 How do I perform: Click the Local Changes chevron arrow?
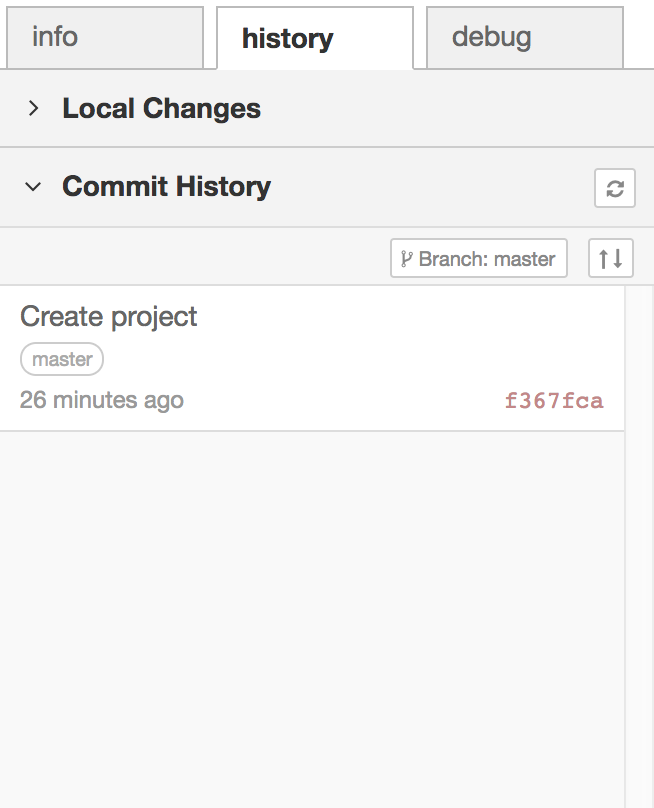click(31, 108)
